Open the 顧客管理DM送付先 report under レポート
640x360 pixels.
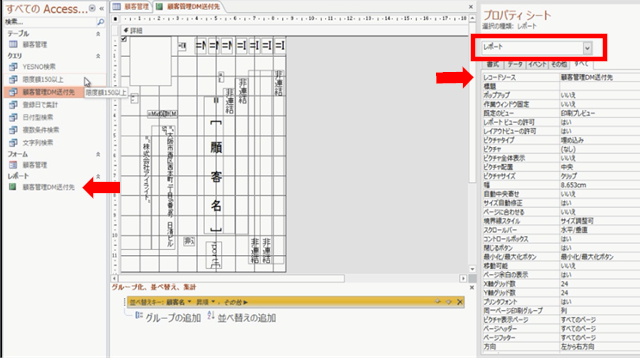[x=48, y=187]
